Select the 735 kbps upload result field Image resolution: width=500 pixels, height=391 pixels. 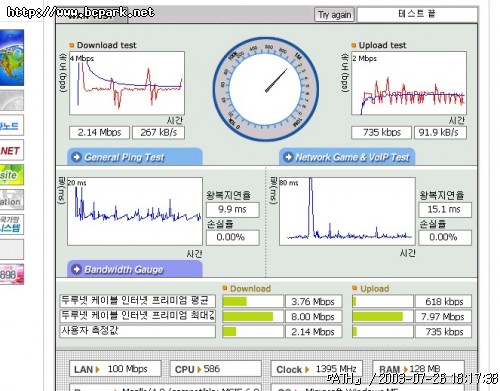381,133
